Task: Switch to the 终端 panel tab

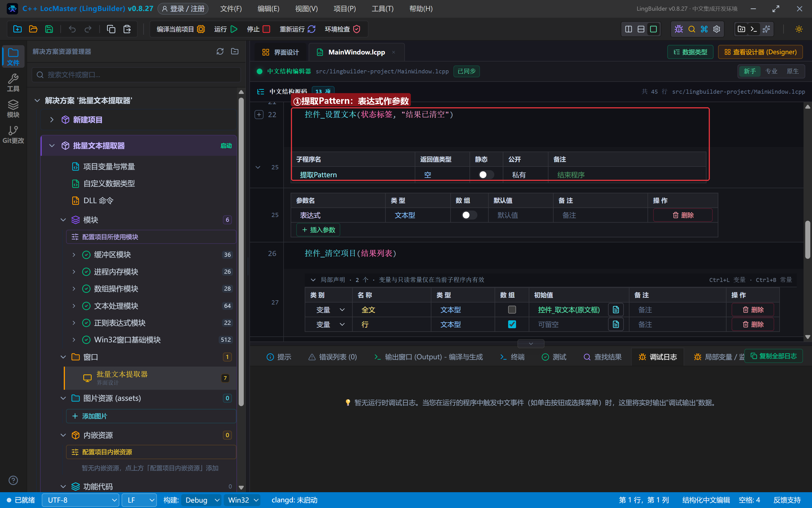Action: (512, 357)
